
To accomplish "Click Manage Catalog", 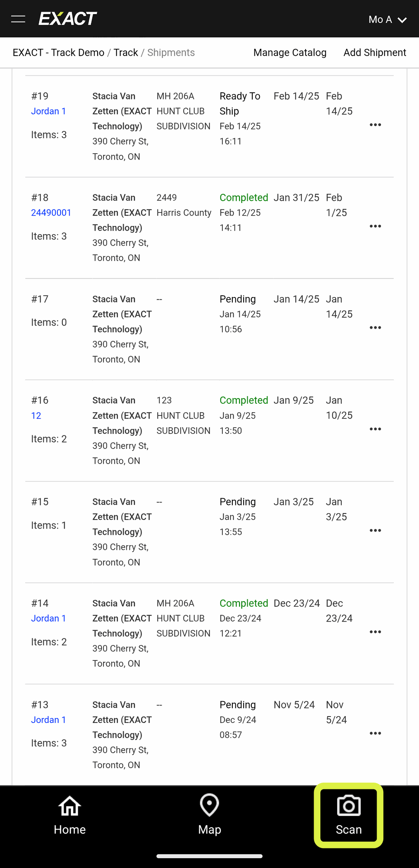I will point(290,52).
